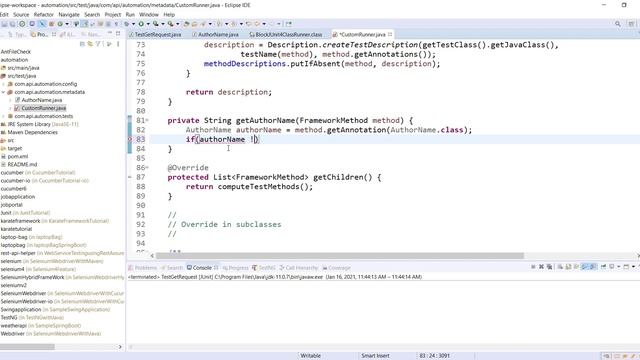This screenshot has height=360, width=640.
Task: Switch to AuthorName.java editor tab
Action: [x=216, y=34]
